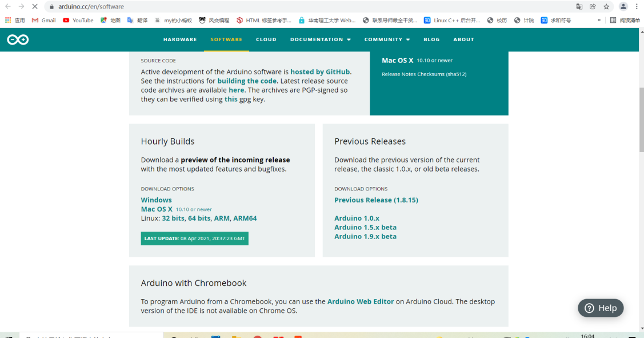
Task: Open the Google Translate page icon
Action: (x=579, y=7)
